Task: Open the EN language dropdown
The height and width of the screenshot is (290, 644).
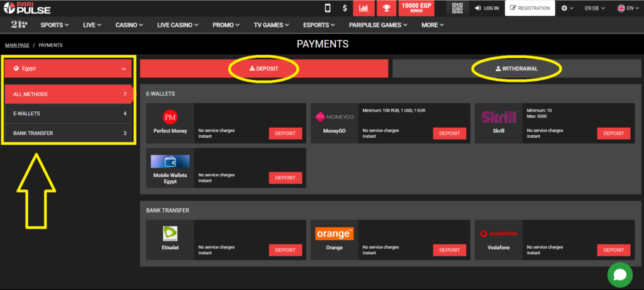Action: point(625,8)
